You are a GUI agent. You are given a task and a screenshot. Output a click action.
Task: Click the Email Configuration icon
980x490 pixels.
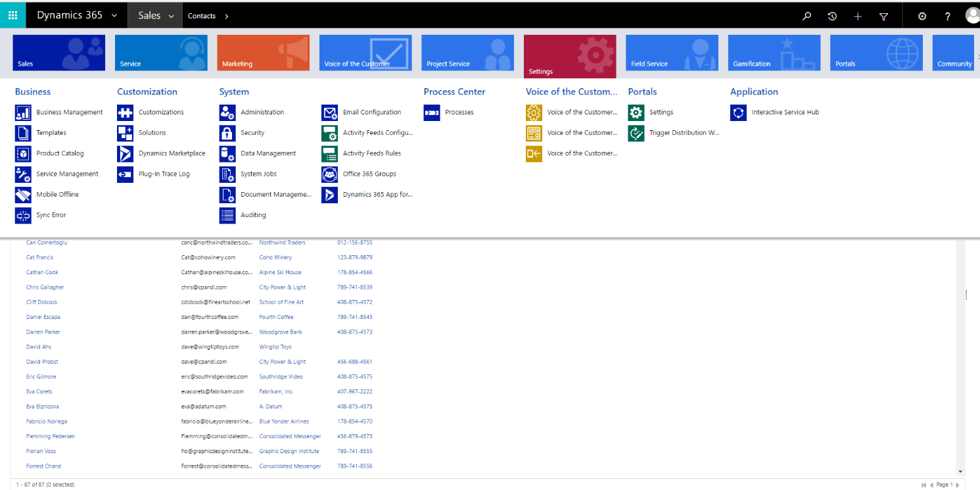pyautogui.click(x=330, y=112)
